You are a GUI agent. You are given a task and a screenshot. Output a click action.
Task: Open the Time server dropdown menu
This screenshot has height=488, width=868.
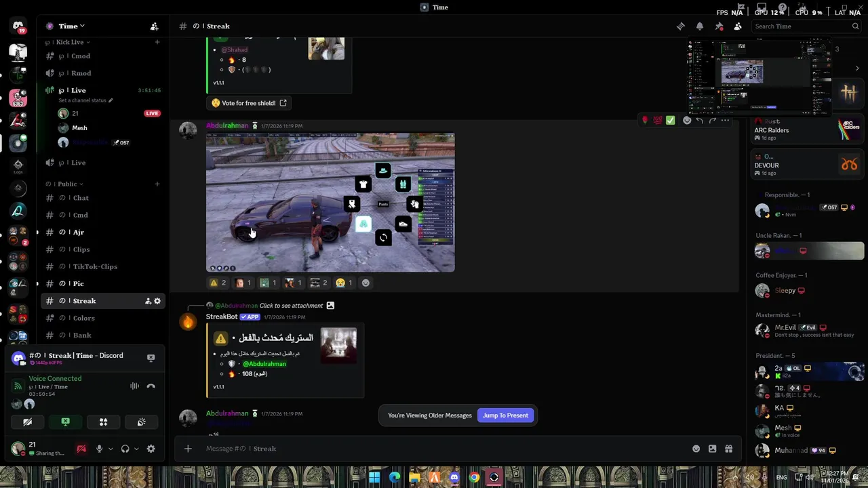click(x=71, y=26)
